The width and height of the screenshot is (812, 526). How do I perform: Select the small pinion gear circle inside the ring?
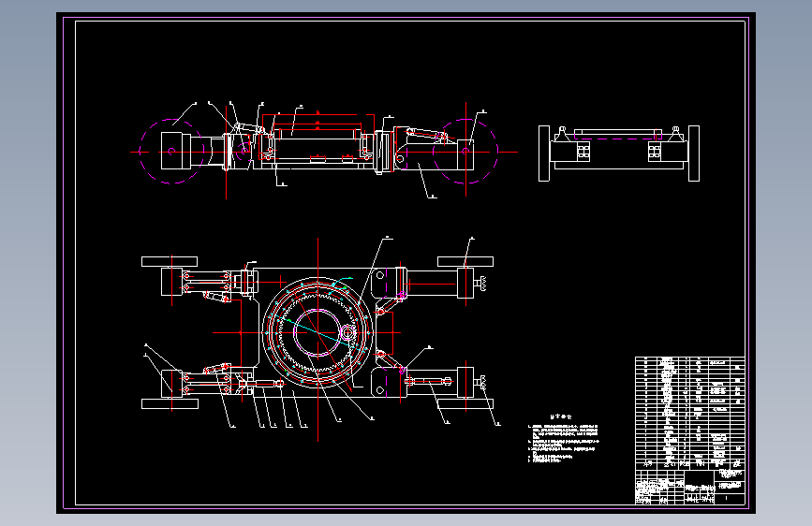point(348,333)
